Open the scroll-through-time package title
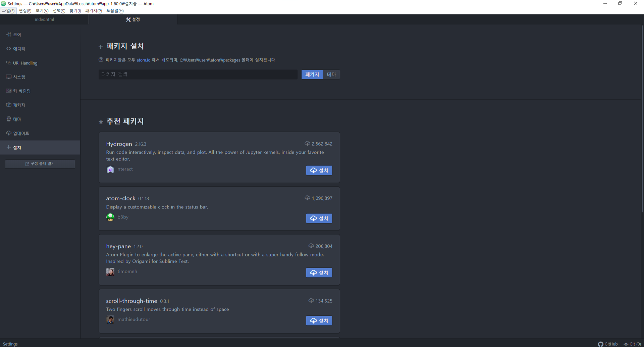Image resolution: width=644 pixels, height=347 pixels. coord(131,301)
